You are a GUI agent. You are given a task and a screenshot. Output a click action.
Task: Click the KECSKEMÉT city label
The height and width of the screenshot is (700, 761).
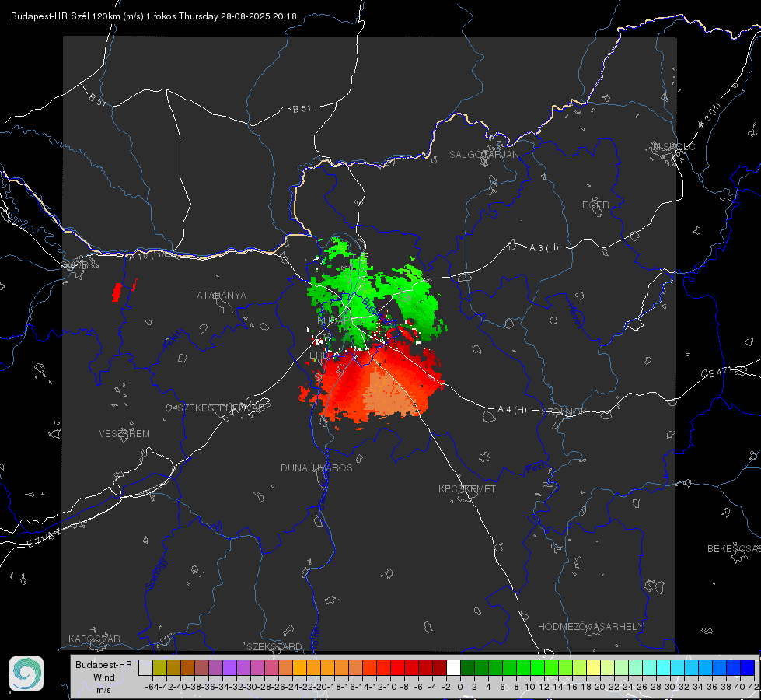[467, 488]
